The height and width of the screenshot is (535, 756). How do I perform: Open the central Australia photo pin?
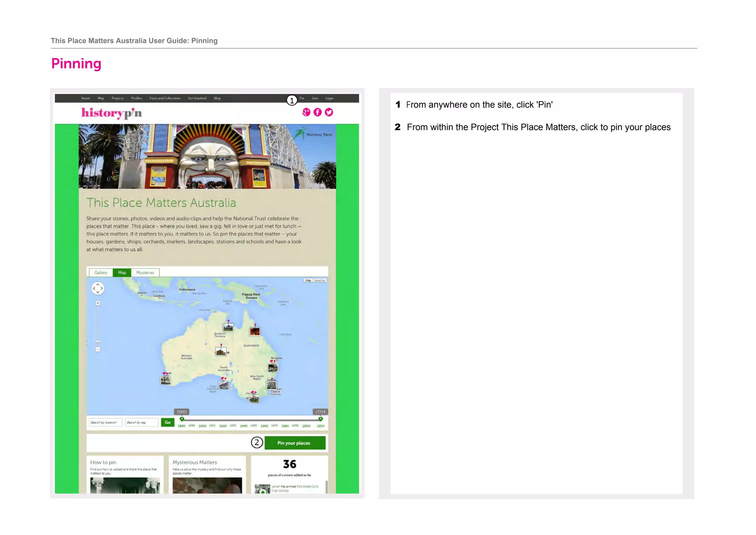221,351
